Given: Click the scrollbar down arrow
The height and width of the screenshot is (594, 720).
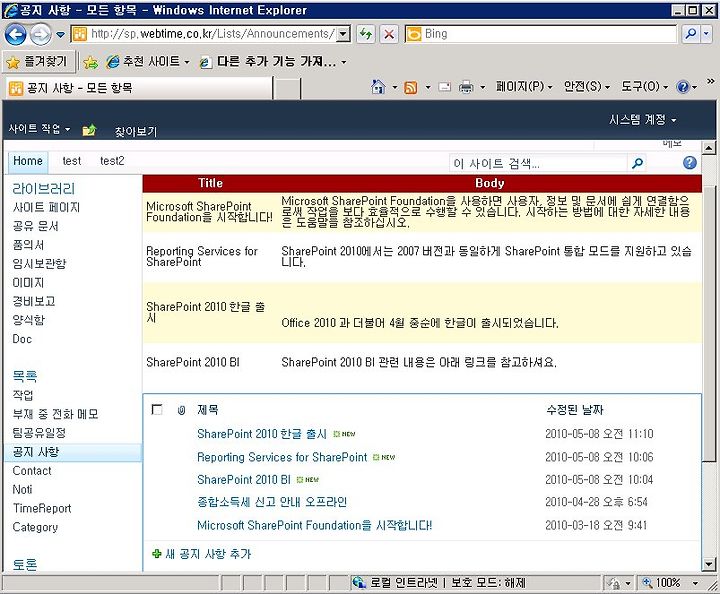Looking at the screenshot, I should coord(709,564).
